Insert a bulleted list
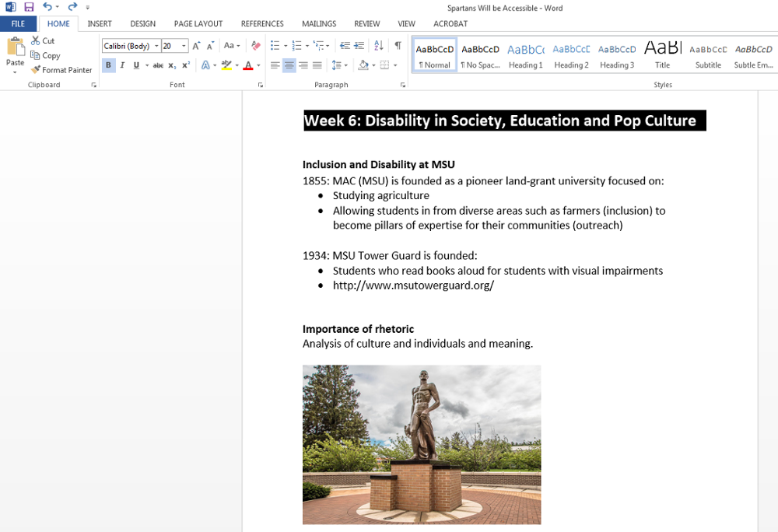This screenshot has height=532, width=778. (275, 46)
